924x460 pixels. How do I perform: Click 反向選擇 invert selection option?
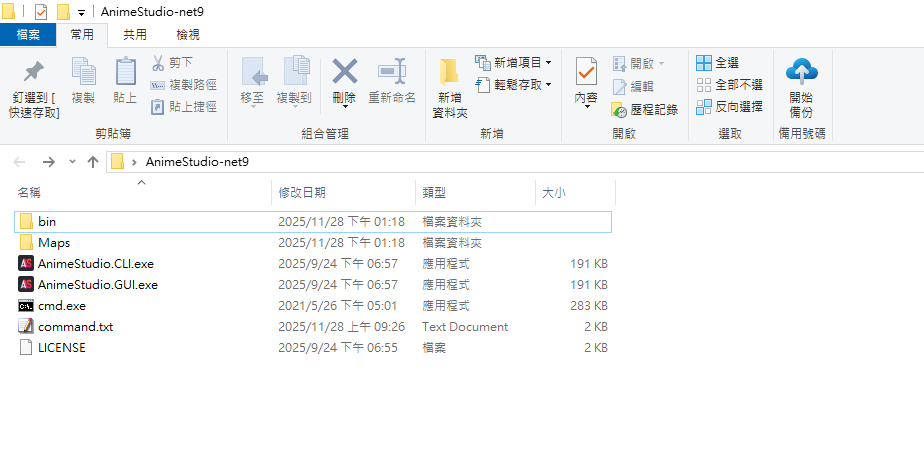pos(729,106)
